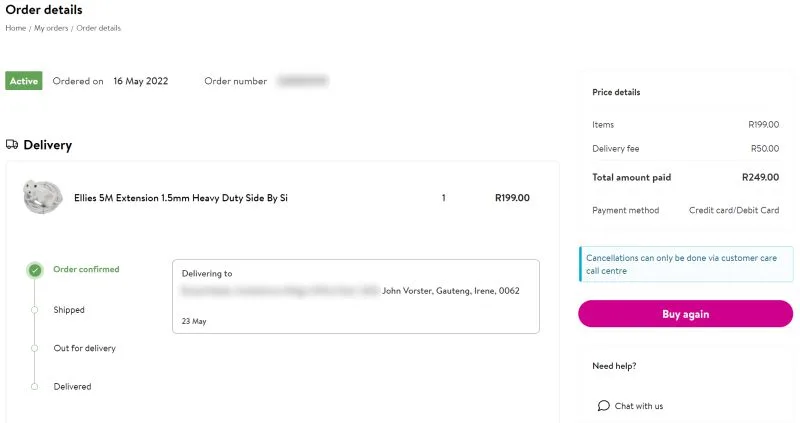This screenshot has height=423, width=800.
Task: Click the Delivered status circle
Action: pos(34,386)
